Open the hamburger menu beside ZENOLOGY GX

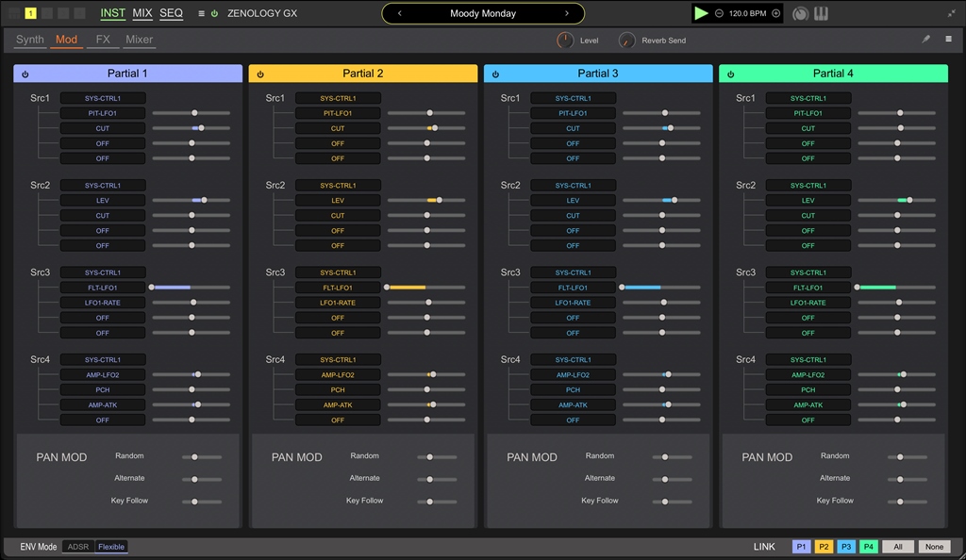click(201, 14)
